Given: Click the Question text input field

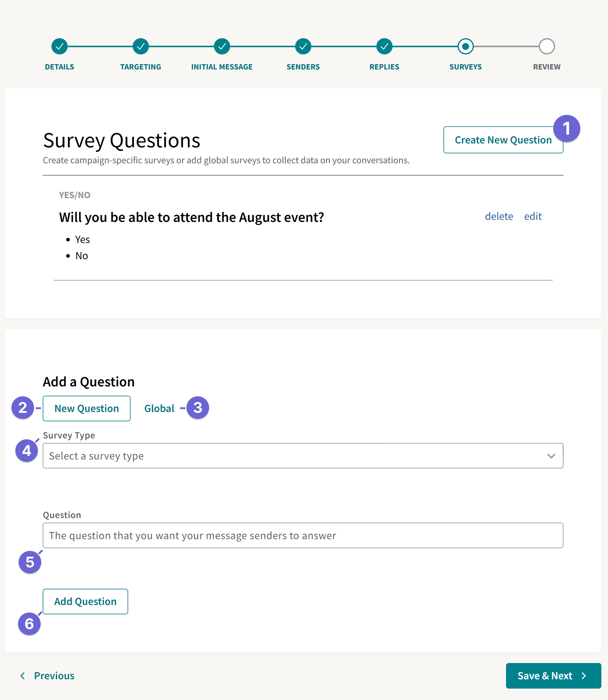Looking at the screenshot, I should tap(303, 535).
